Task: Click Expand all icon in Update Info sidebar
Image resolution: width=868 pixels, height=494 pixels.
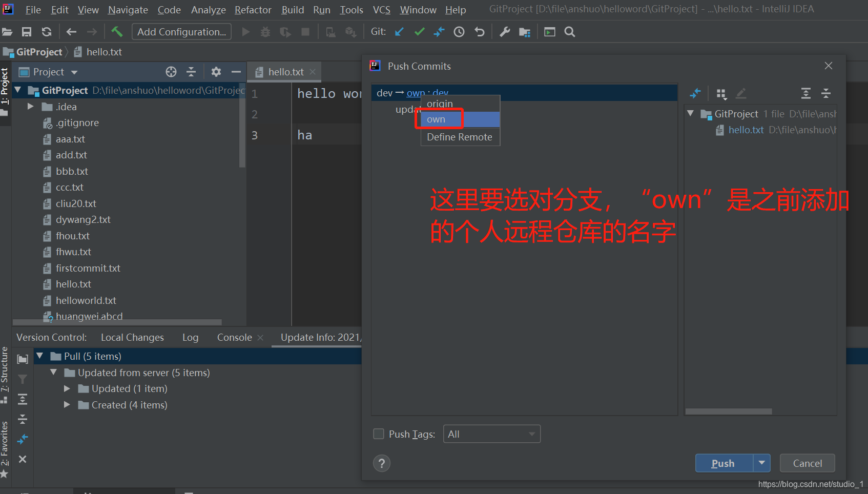Action: tap(23, 399)
